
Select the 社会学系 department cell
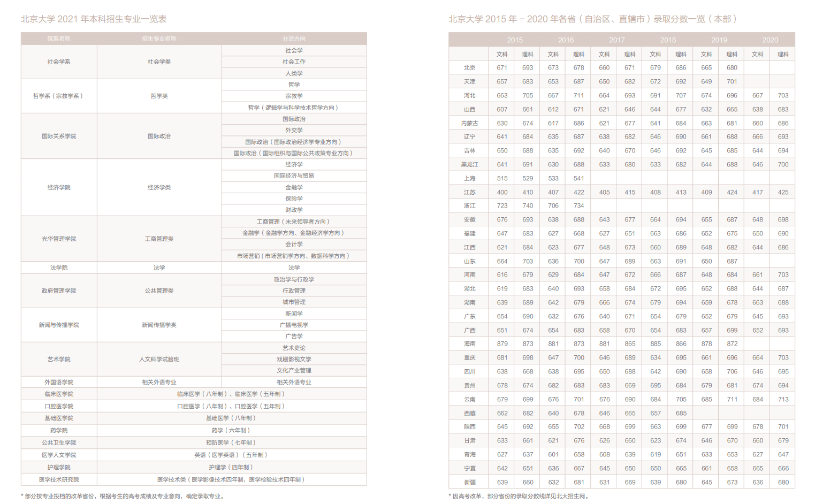click(x=59, y=62)
